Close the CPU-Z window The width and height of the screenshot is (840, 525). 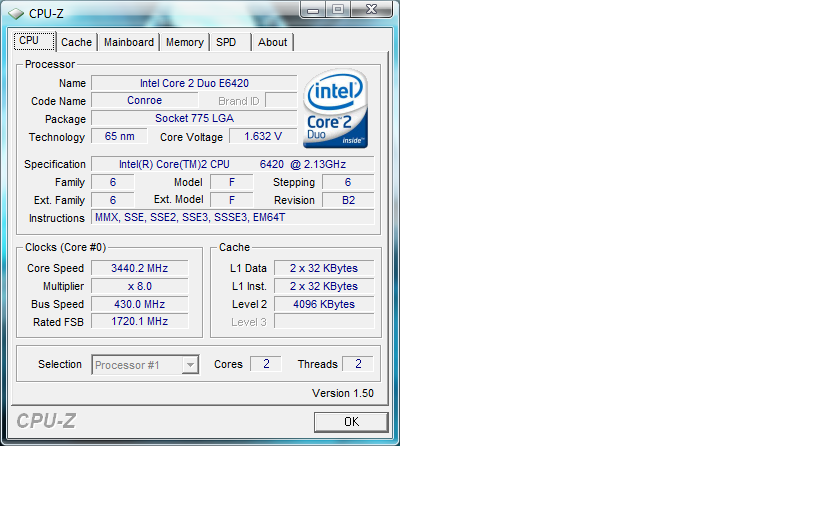pyautogui.click(x=371, y=10)
